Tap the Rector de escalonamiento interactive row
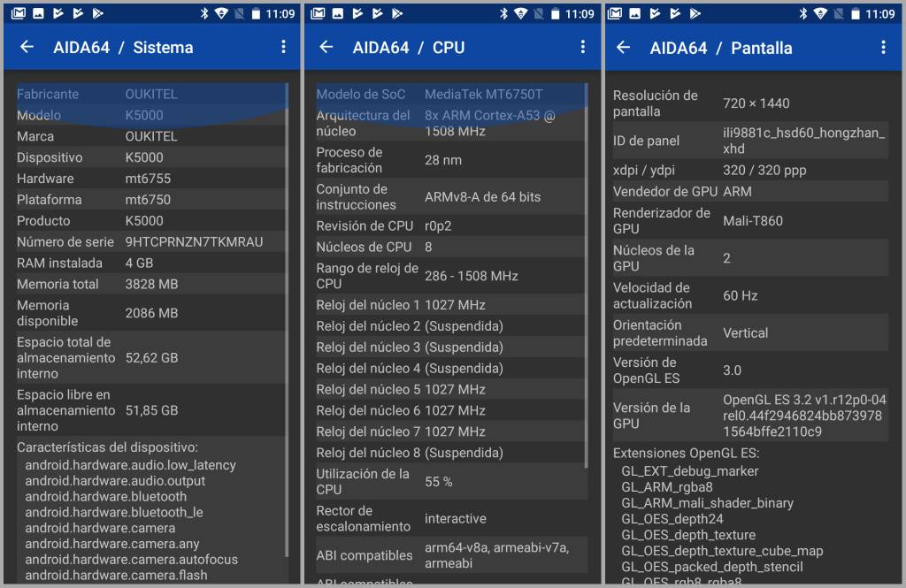The height and width of the screenshot is (588, 906). tap(450, 519)
